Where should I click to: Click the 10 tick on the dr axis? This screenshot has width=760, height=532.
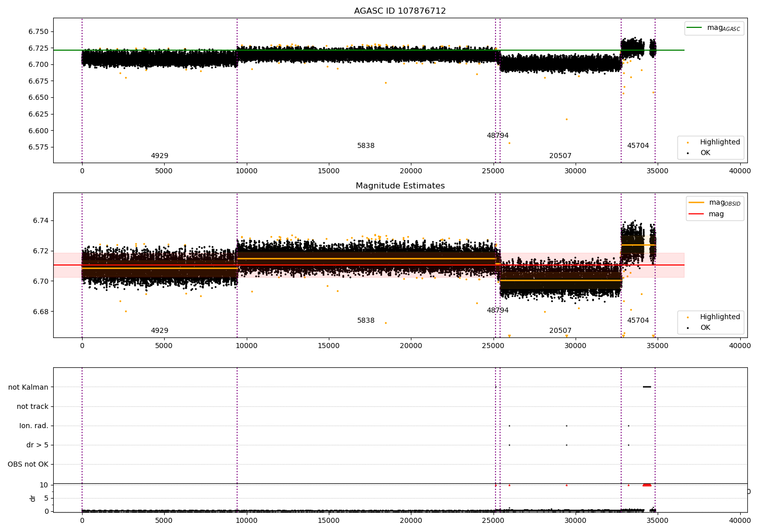point(44,485)
